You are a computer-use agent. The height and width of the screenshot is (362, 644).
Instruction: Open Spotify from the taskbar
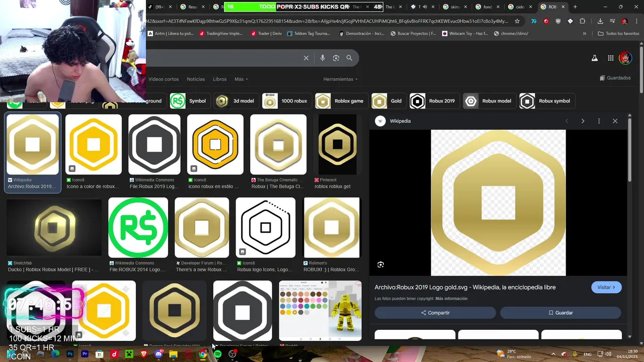point(217,354)
